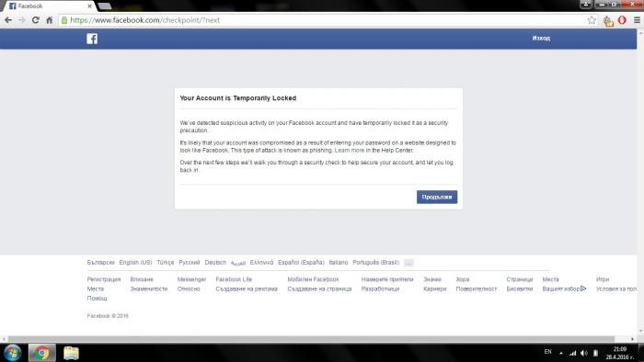
Task: Open the Хора footer link
Action: click(463, 279)
